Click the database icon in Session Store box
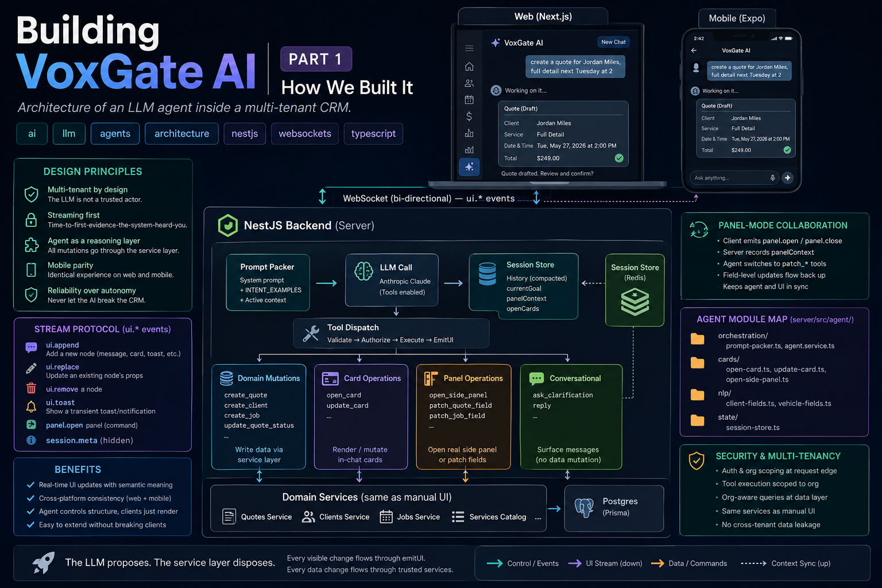This screenshot has width=882, height=588. (x=488, y=274)
